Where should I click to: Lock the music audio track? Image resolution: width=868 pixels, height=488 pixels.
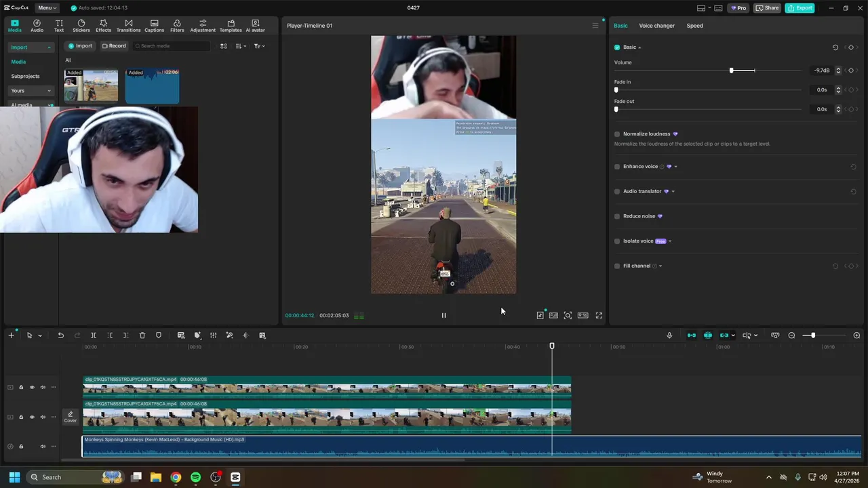pyautogui.click(x=20, y=447)
